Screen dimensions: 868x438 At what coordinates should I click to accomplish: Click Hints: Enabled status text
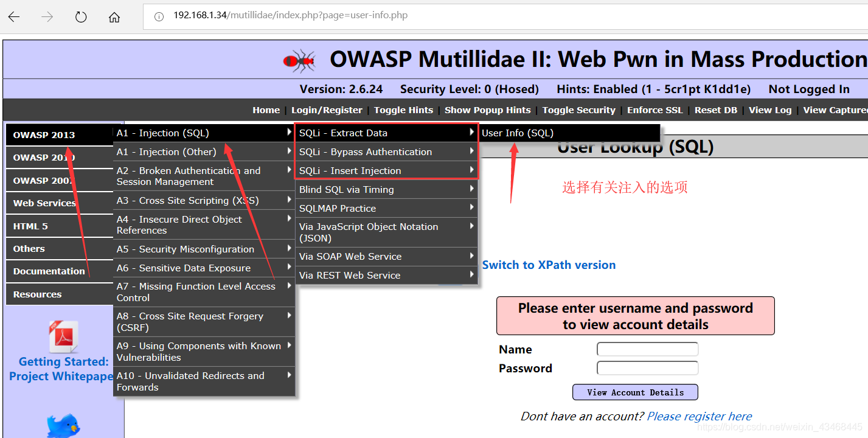[x=654, y=89]
